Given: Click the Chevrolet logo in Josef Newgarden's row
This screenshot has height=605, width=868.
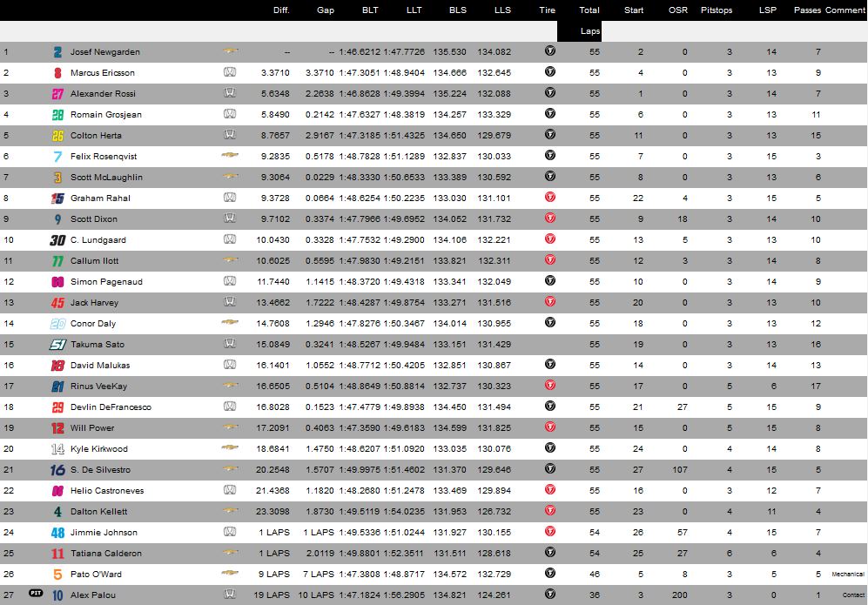Looking at the screenshot, I should tap(231, 52).
